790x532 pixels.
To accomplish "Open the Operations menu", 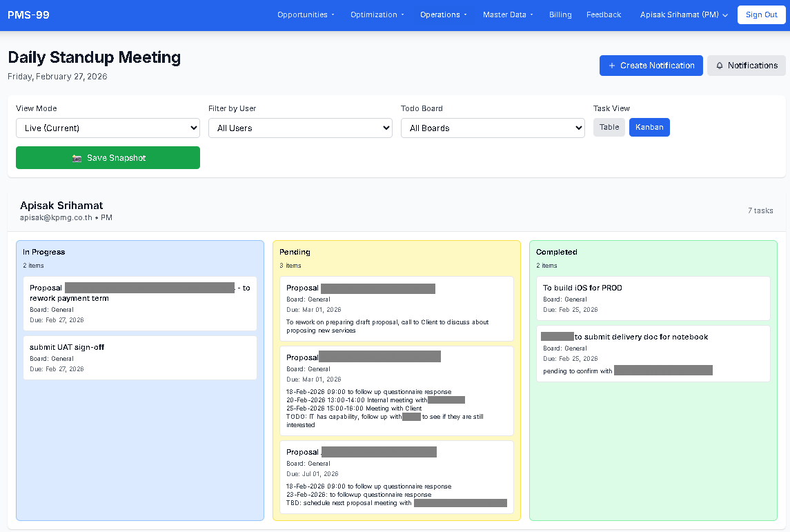I will 443,14.
